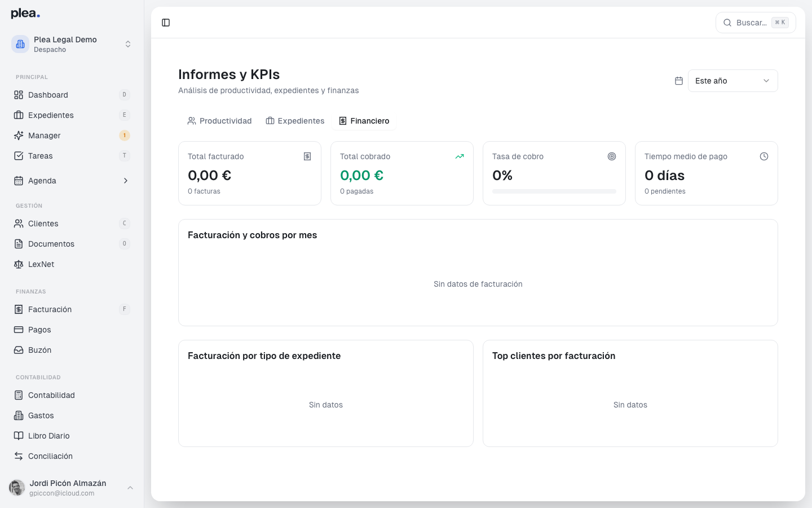Open Clientes link in sidebar
Image resolution: width=812 pixels, height=508 pixels.
(x=72, y=224)
